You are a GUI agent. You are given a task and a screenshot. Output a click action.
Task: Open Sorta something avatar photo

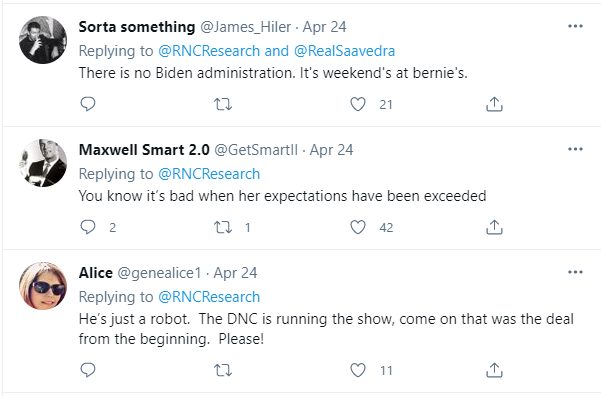(43, 40)
